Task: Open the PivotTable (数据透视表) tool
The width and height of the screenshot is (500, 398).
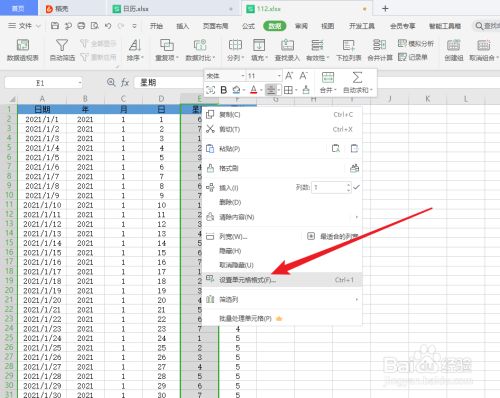Action: tap(23, 49)
